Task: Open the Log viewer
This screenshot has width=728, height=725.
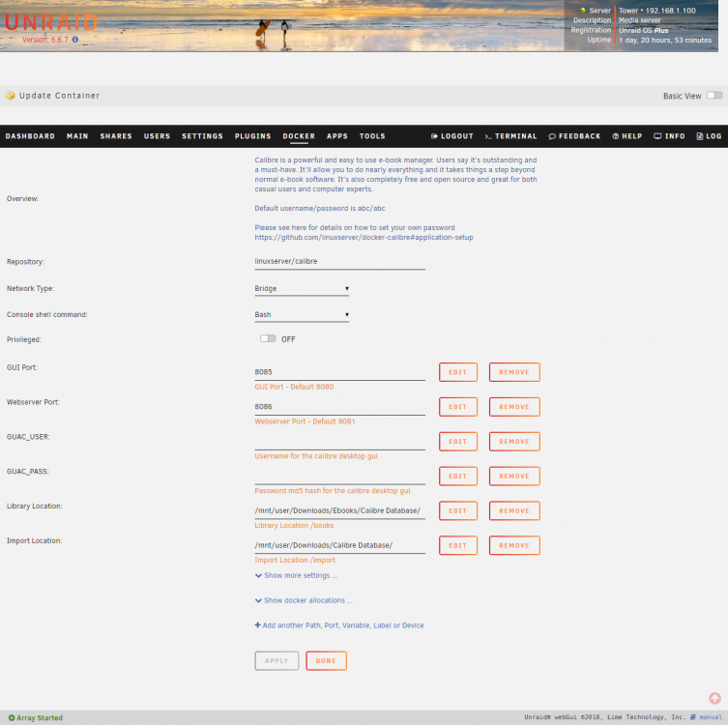Action: tap(710, 136)
